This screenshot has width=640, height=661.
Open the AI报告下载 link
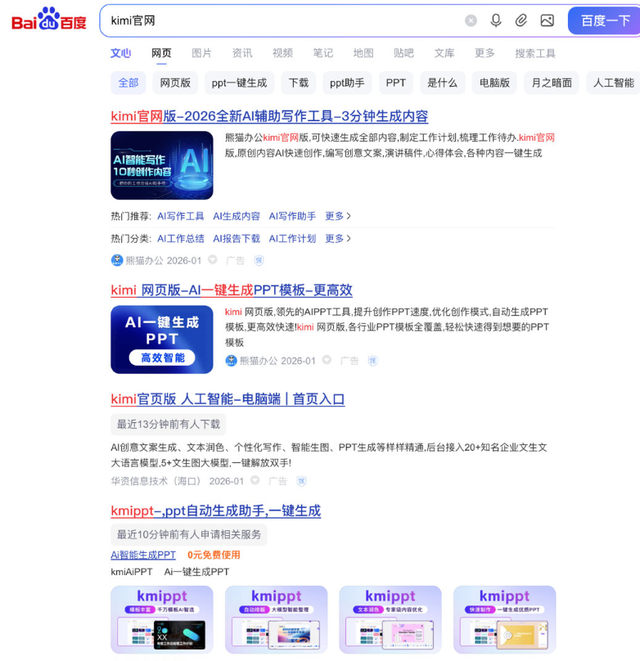pos(237,239)
